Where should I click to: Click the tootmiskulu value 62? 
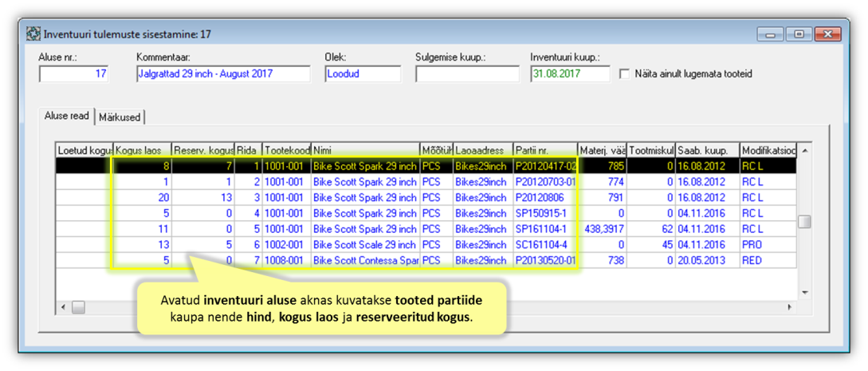[651, 229]
